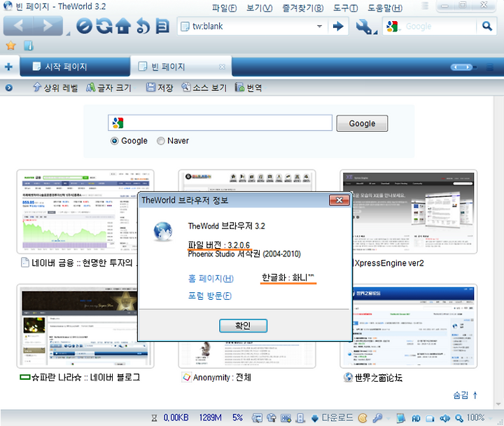Open the 포럼 방문(F) link in dialog
The width and height of the screenshot is (504, 426).
(209, 296)
